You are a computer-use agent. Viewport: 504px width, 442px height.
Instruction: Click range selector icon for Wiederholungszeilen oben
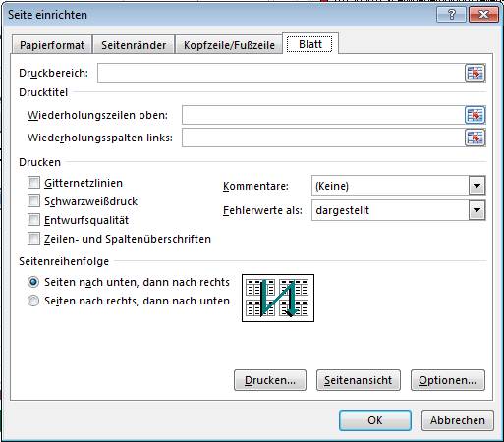[x=475, y=115]
